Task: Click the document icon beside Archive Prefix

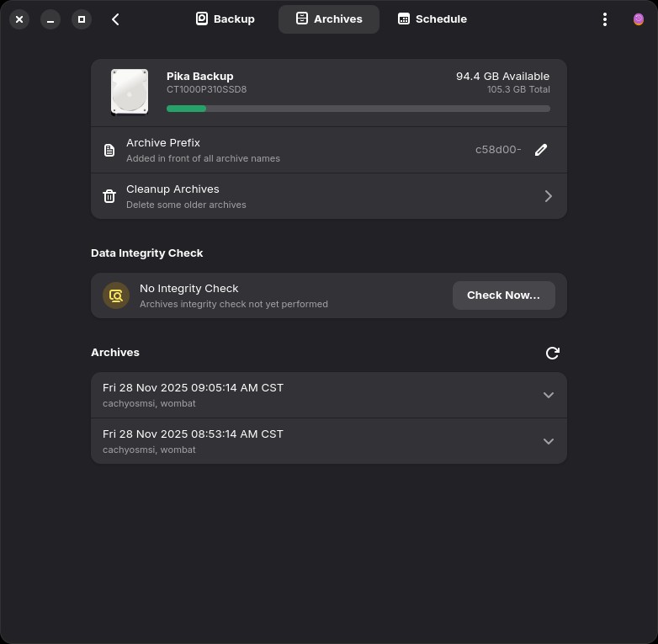Action: tap(109, 150)
